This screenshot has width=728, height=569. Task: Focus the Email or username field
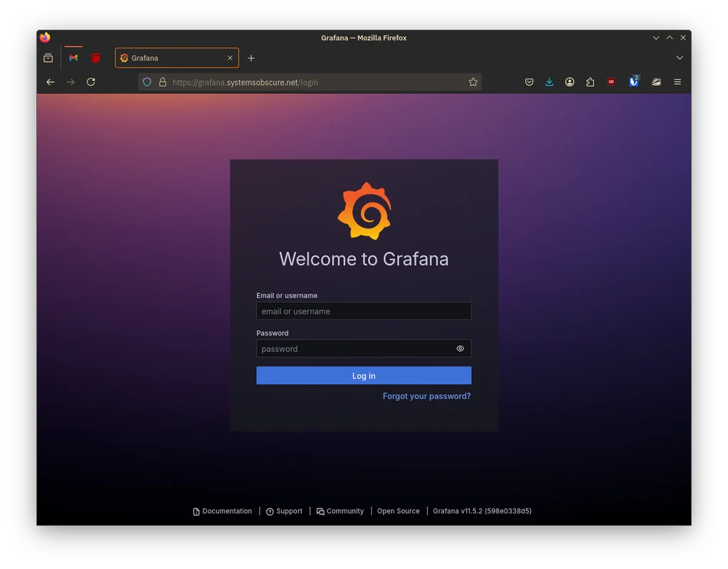point(364,312)
